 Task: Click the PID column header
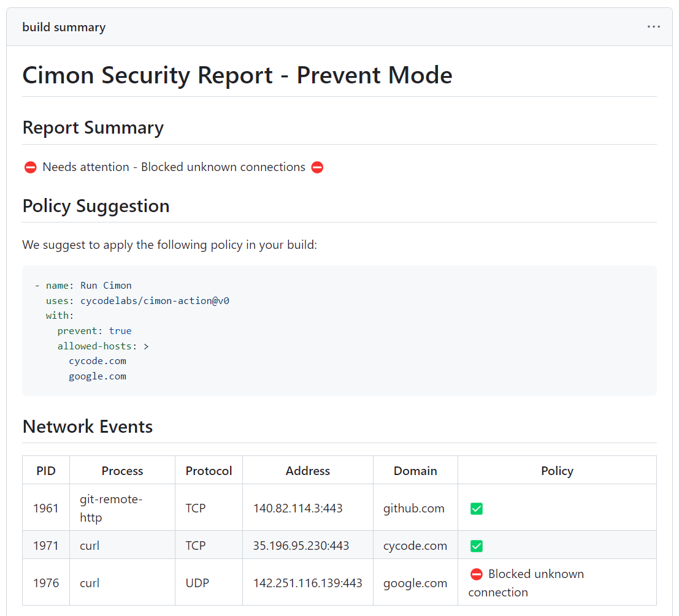coord(46,471)
